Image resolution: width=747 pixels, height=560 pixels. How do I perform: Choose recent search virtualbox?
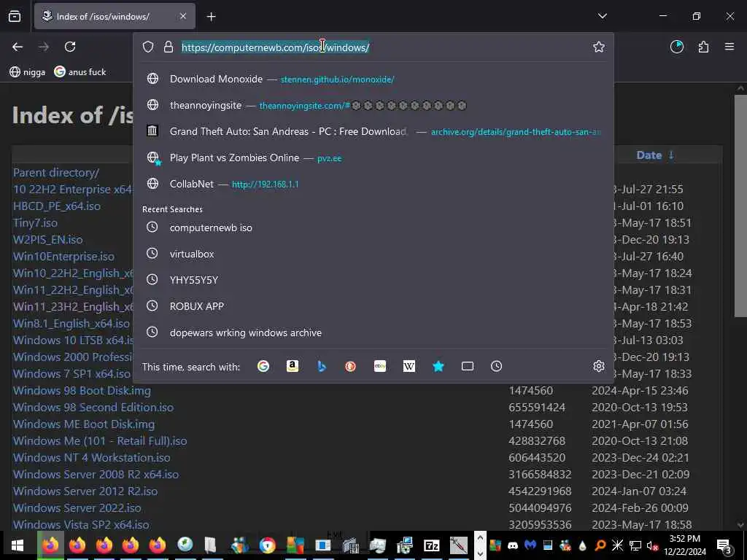[373, 254]
